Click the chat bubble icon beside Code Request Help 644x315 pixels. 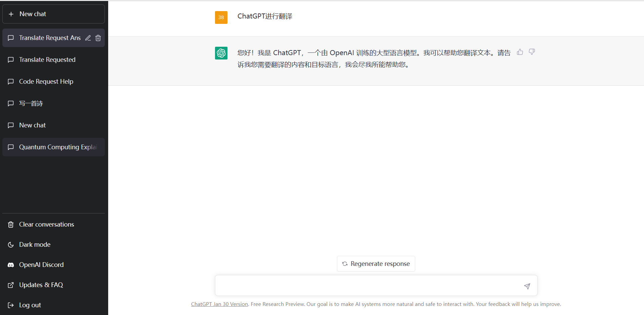(x=11, y=82)
